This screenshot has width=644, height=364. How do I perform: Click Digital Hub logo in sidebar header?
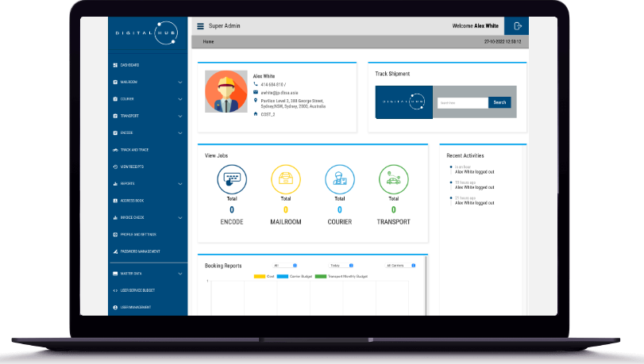click(x=147, y=33)
